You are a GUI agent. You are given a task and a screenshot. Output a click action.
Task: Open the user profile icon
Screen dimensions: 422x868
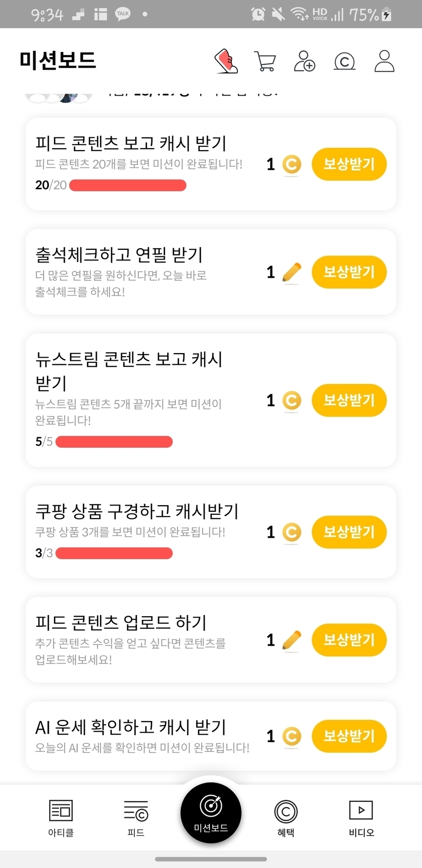[x=384, y=61]
